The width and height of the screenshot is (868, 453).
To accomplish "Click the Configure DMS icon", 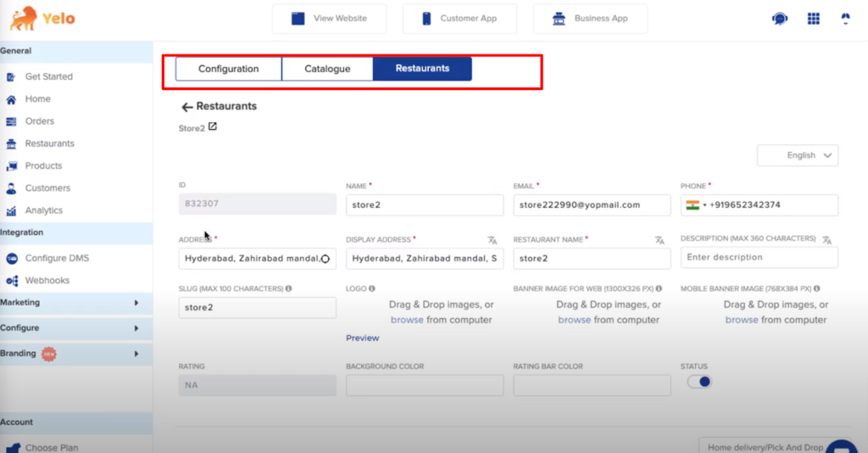I will point(12,259).
